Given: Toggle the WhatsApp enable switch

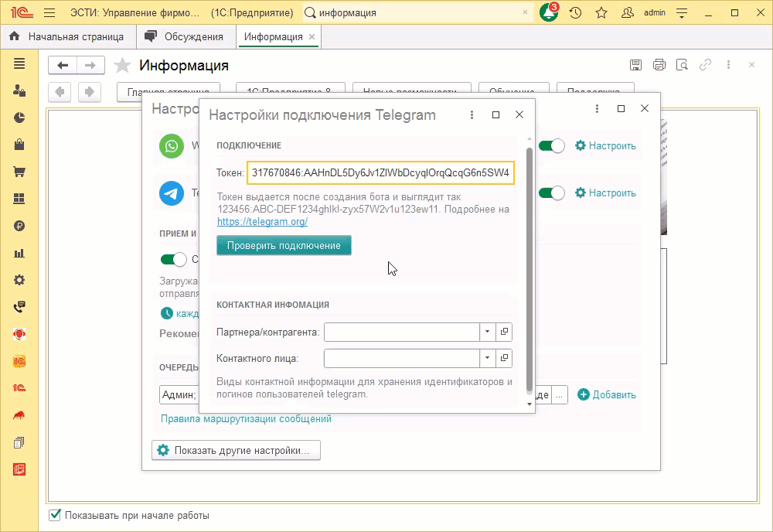Looking at the screenshot, I should (x=552, y=145).
